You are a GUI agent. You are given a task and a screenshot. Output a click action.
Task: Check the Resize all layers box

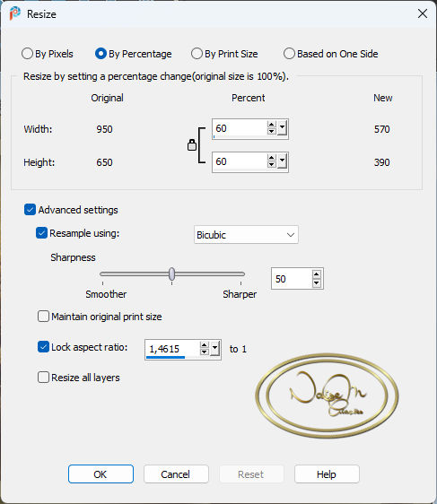point(43,377)
